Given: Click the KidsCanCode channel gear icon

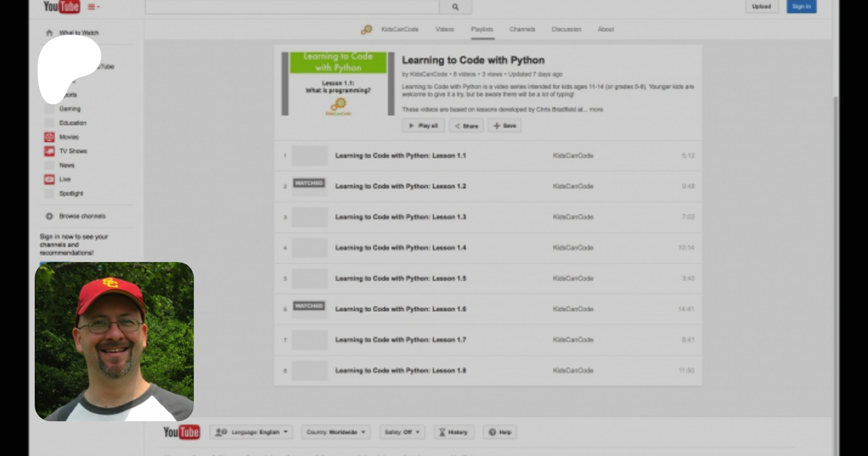Looking at the screenshot, I should (366, 29).
